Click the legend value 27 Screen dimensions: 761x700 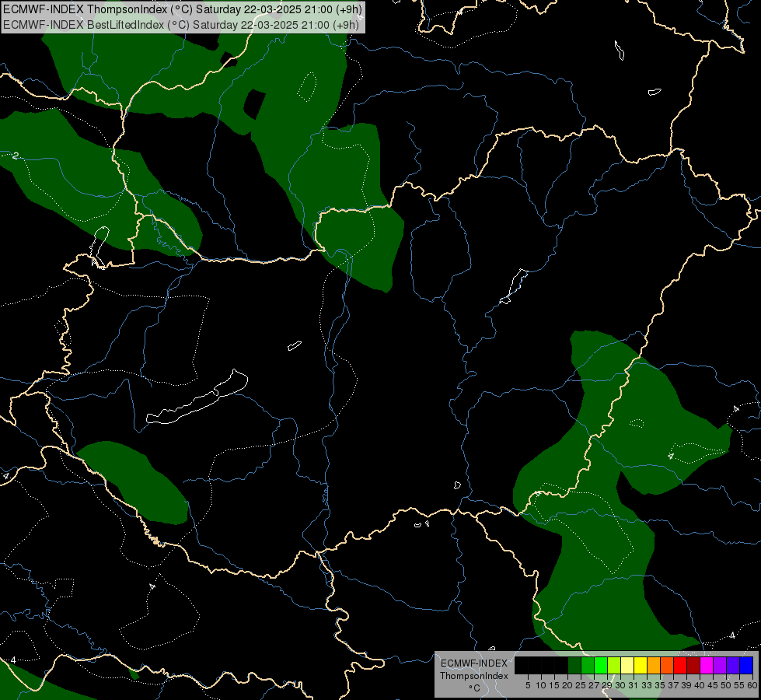tap(594, 685)
